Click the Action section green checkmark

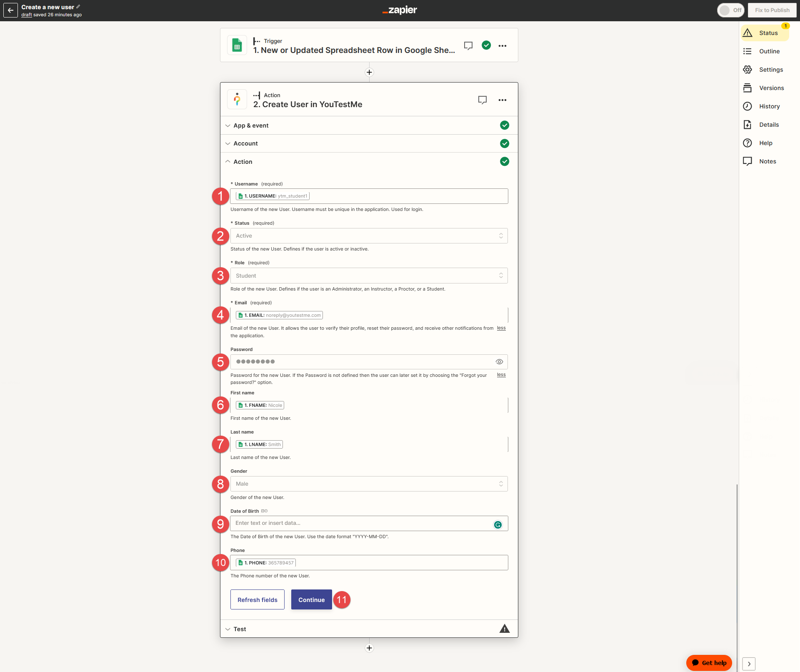(x=505, y=161)
